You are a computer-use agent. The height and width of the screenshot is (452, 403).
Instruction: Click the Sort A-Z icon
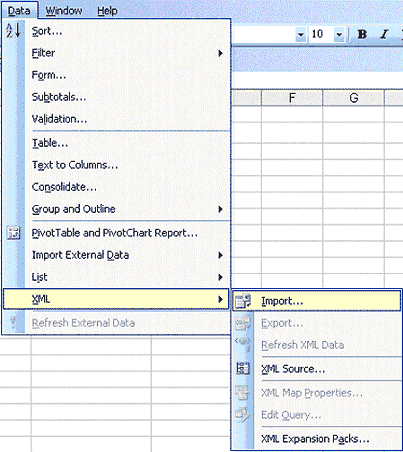13,31
